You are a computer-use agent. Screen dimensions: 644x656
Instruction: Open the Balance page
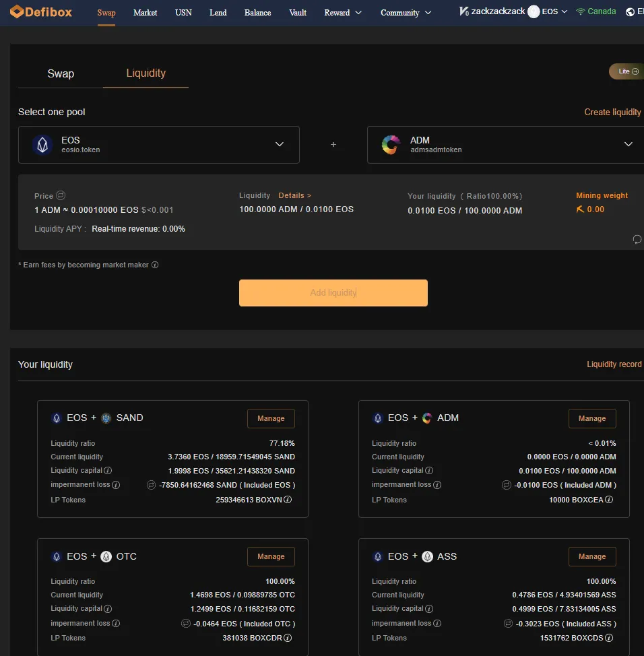(x=258, y=13)
